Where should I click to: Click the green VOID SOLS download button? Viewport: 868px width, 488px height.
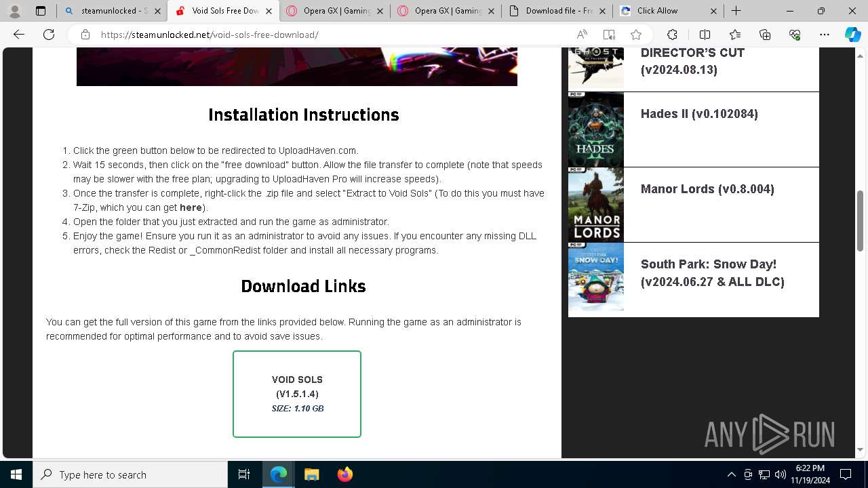click(x=297, y=394)
